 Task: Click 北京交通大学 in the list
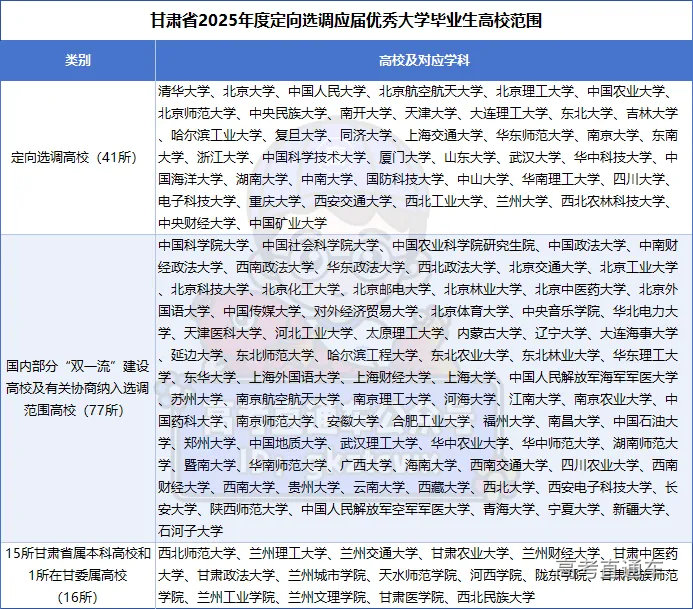(x=548, y=267)
